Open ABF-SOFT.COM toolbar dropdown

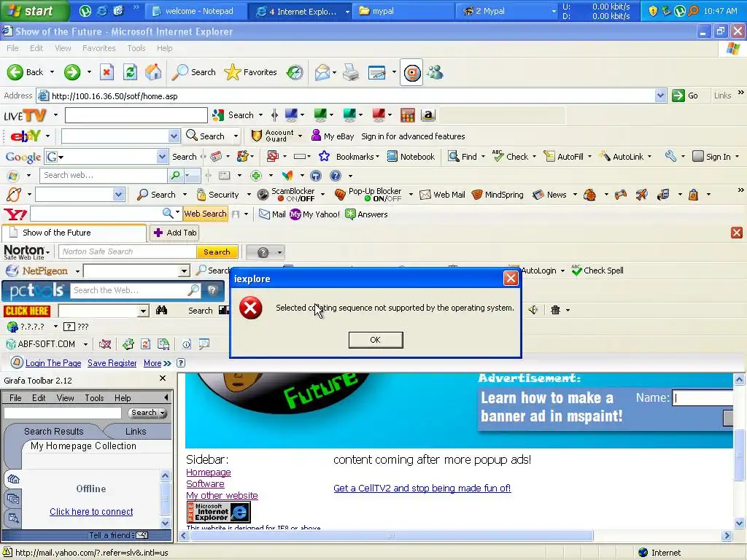coord(86,344)
